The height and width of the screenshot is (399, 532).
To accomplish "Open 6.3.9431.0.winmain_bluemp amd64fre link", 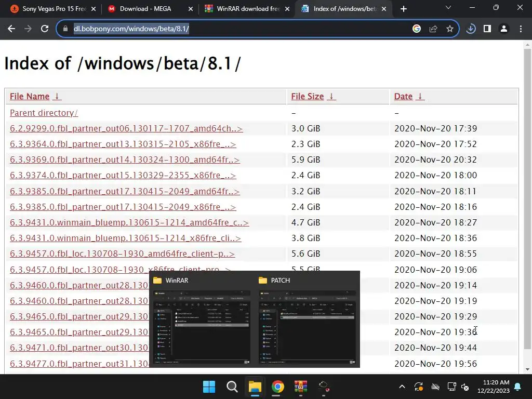I will click(x=129, y=222).
